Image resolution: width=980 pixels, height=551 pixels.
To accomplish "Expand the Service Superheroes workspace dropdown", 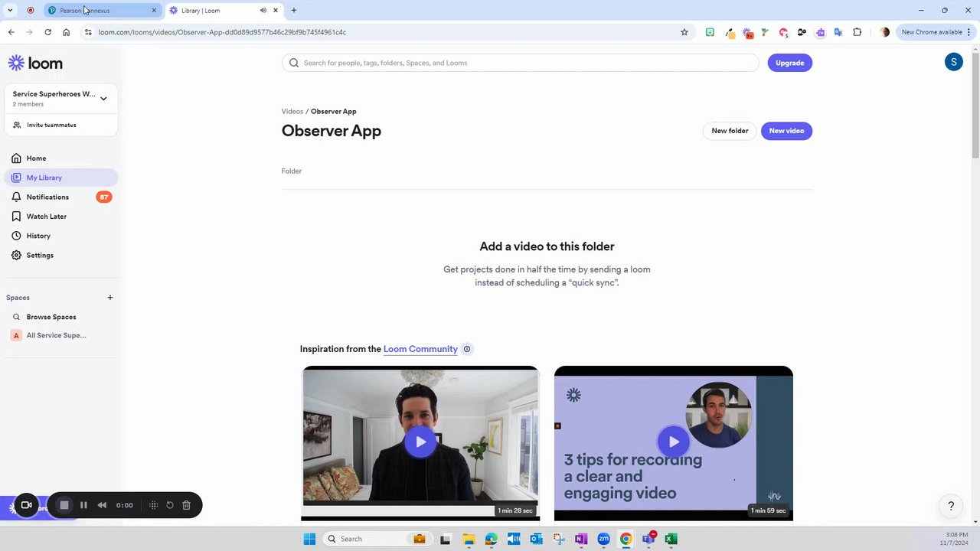I will coord(103,98).
